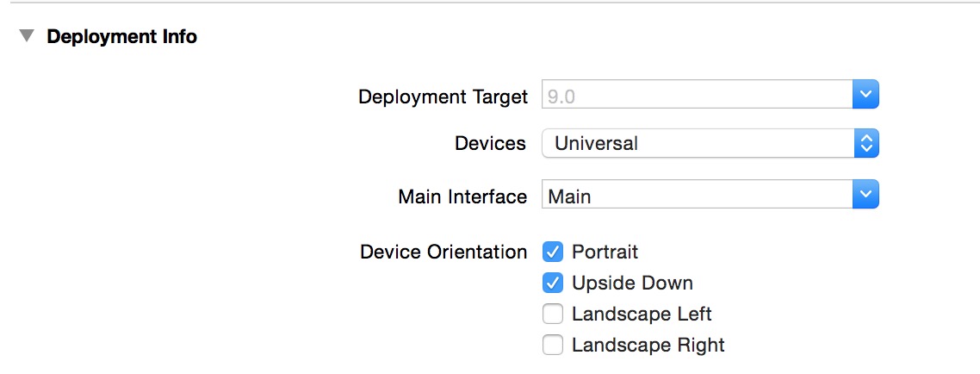Click the Landscape Left label text
980x374 pixels.
pos(642,314)
